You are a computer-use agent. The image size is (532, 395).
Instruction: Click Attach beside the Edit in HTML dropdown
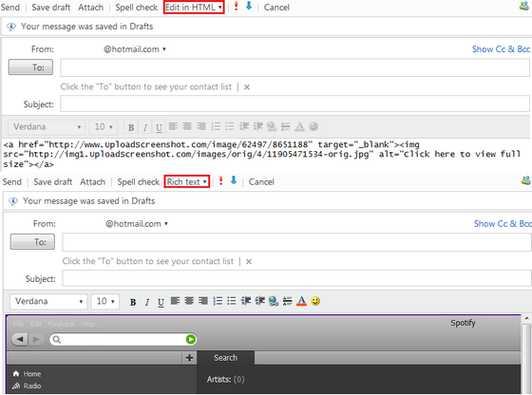tap(90, 7)
